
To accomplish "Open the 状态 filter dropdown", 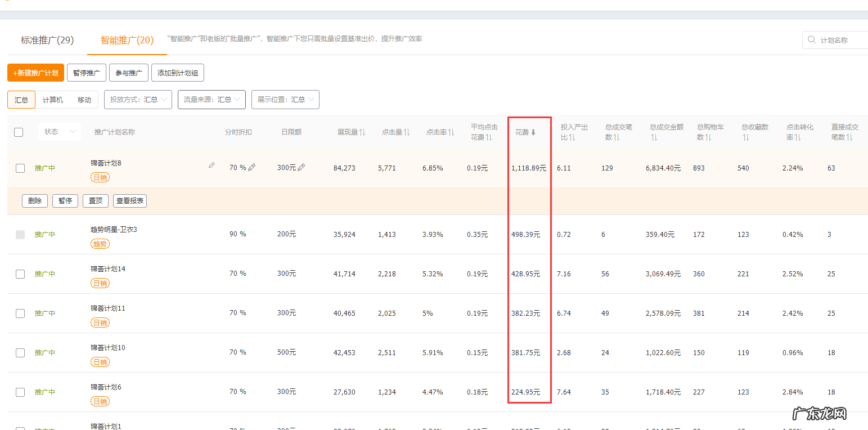I will pyautogui.click(x=60, y=131).
